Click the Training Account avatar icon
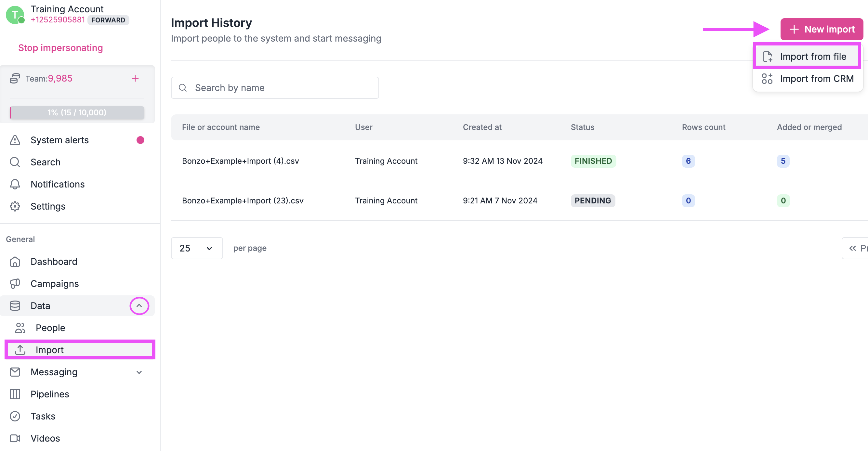This screenshot has height=451, width=868. (15, 15)
